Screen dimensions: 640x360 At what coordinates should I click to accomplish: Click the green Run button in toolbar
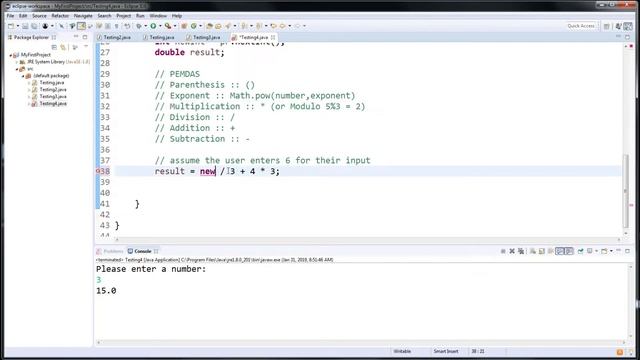153,26
